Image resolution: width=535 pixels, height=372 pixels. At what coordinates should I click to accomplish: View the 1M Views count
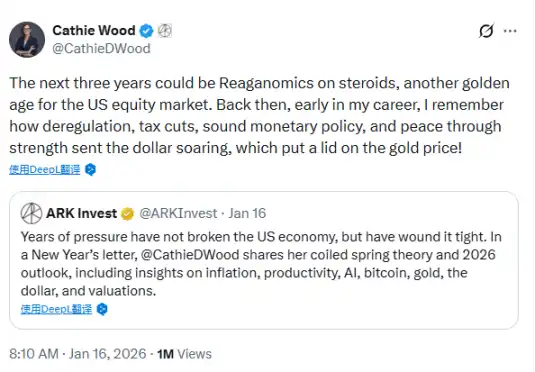(184, 354)
